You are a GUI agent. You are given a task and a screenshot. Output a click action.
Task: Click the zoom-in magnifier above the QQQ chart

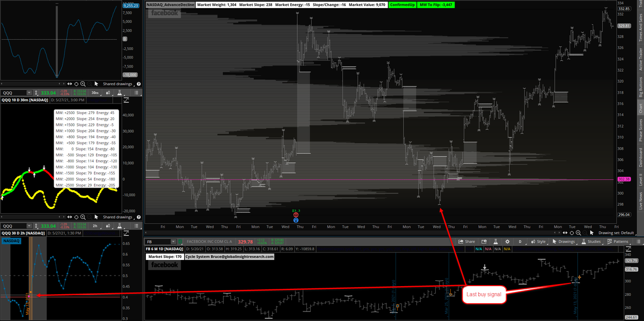click(x=83, y=84)
